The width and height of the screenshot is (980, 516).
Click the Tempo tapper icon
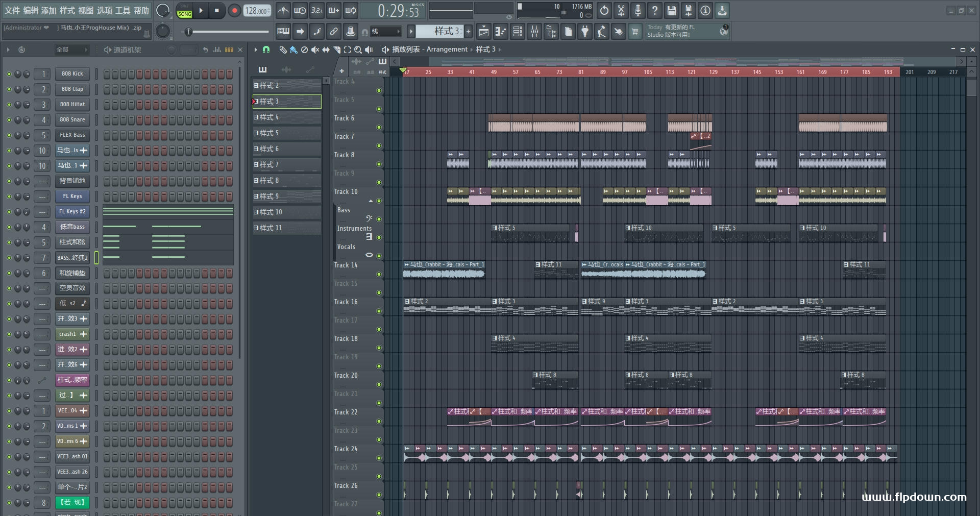pyautogui.click(x=602, y=32)
